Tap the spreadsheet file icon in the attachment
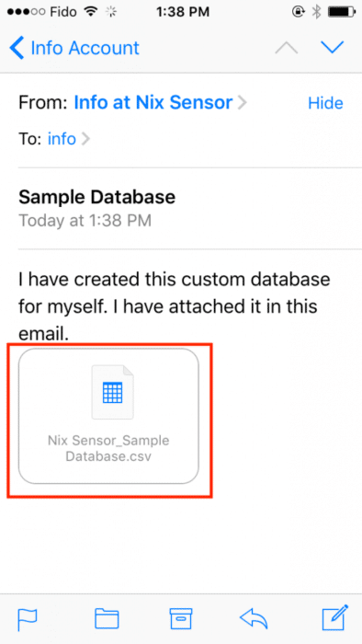Viewport: 362px width, 644px height. 113,392
